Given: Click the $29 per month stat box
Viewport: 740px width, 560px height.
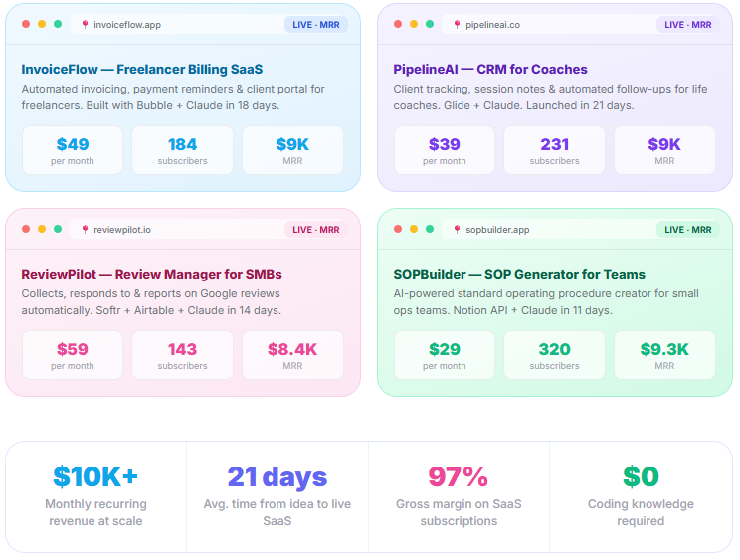Looking at the screenshot, I should [444, 355].
